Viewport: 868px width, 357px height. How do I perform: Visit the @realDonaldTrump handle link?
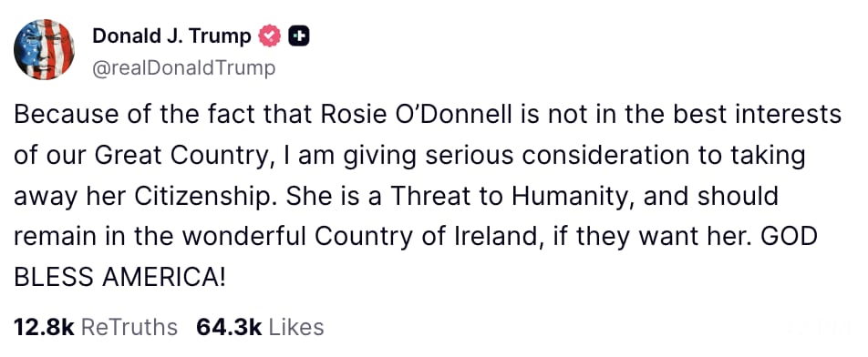coord(182,68)
